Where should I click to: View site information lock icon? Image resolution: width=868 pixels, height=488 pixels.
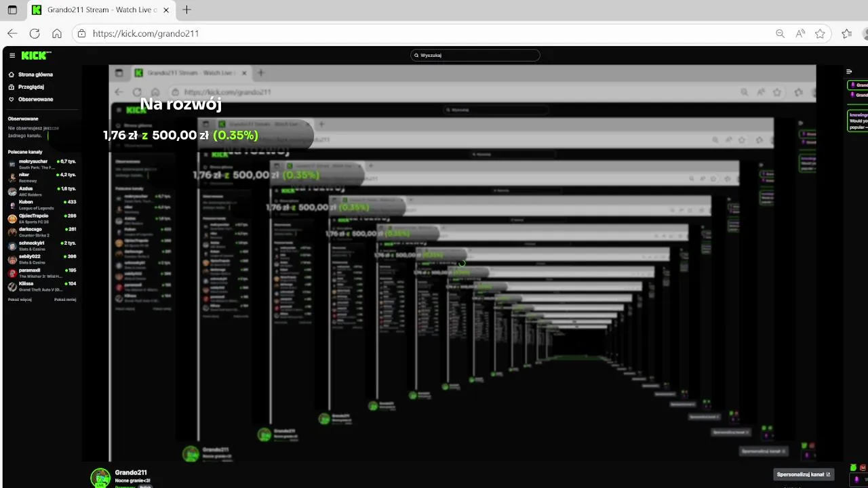point(81,33)
